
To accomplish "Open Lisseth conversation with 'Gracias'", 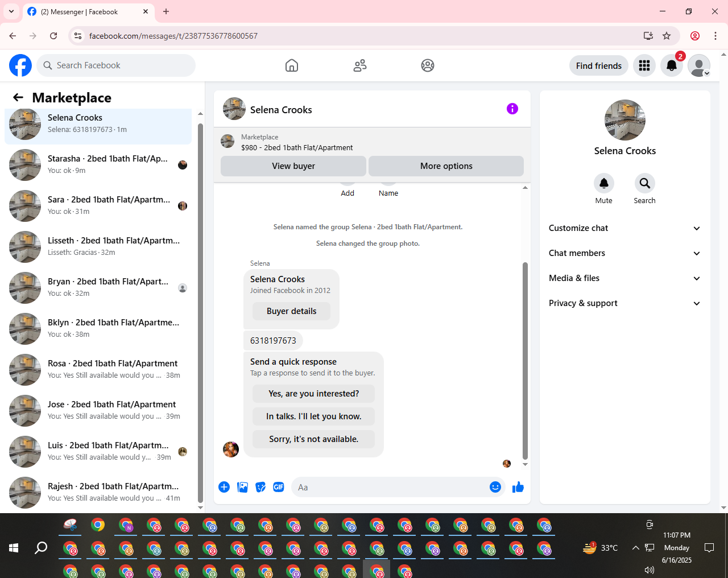I will tap(98, 247).
